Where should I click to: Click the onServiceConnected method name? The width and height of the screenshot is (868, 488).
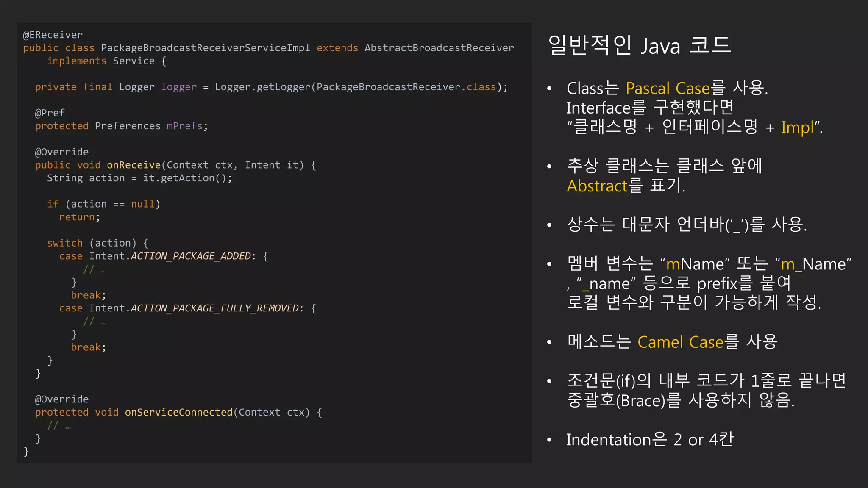[x=179, y=412]
